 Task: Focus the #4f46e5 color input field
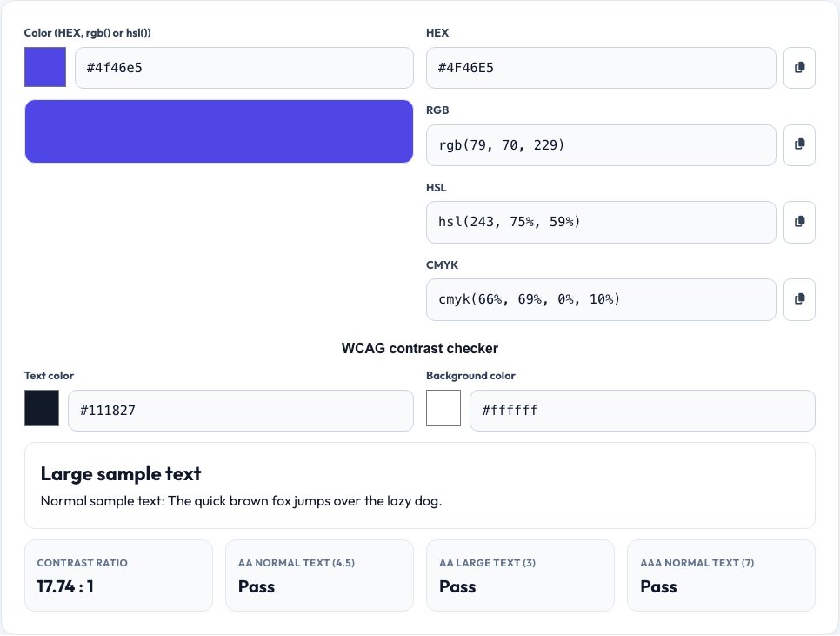click(x=243, y=68)
